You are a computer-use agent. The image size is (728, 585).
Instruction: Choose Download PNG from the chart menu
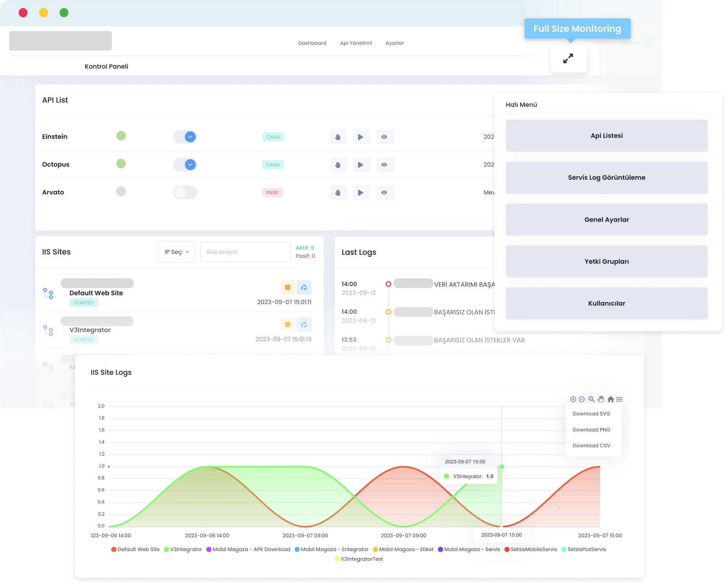(591, 430)
